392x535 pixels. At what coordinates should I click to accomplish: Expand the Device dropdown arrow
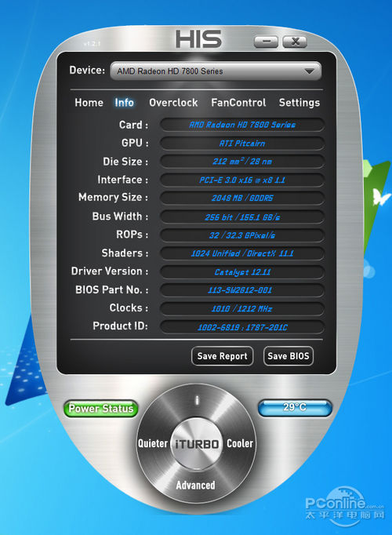coord(309,71)
